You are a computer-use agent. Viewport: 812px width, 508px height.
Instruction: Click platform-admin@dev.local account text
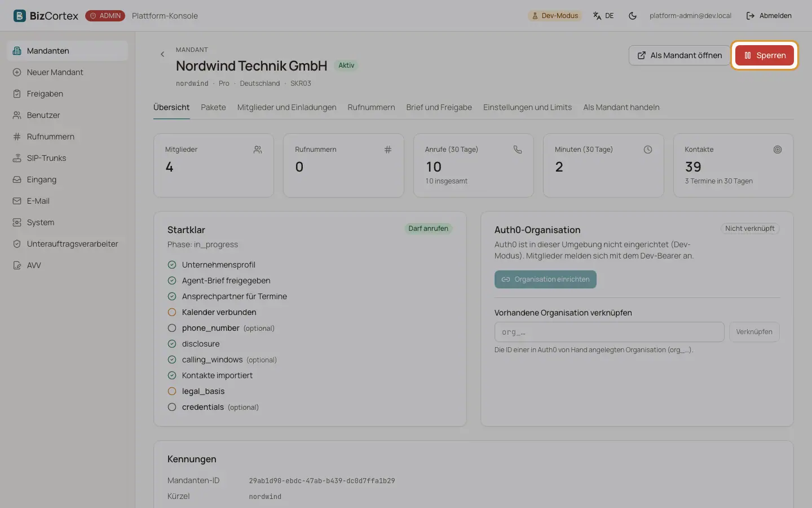coord(690,16)
